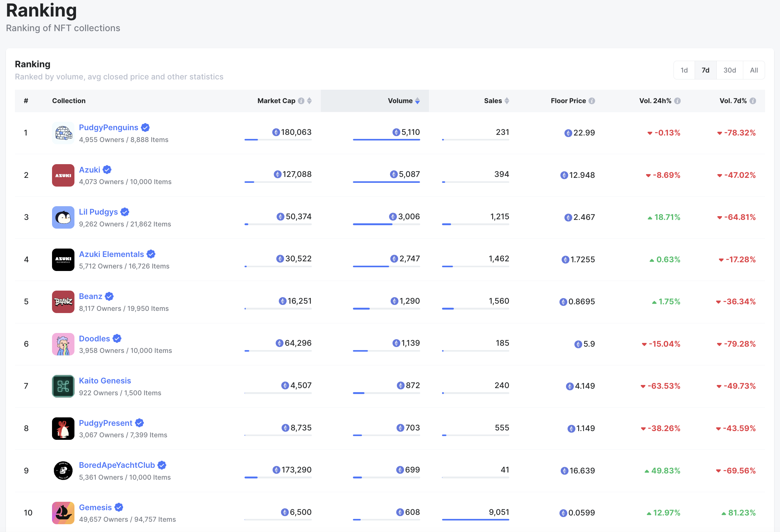This screenshot has height=532, width=780.
Task: Click the Market Cap info icon
Action: point(301,101)
